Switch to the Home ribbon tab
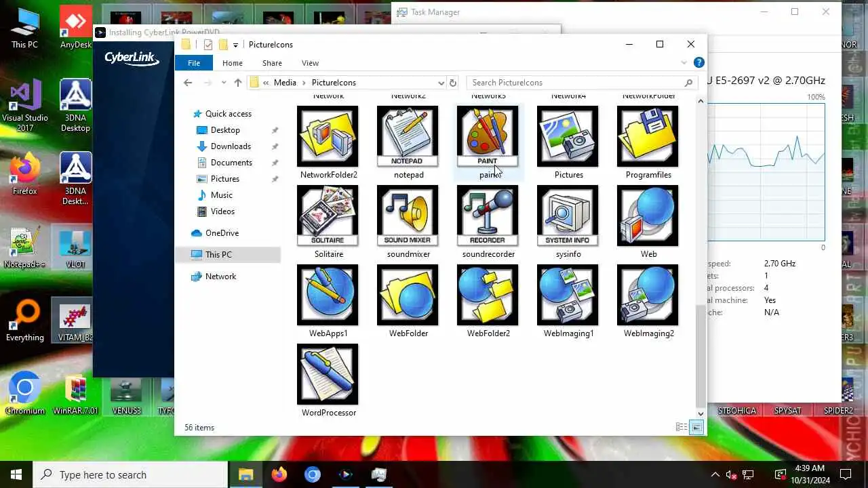The height and width of the screenshot is (488, 868). click(233, 63)
